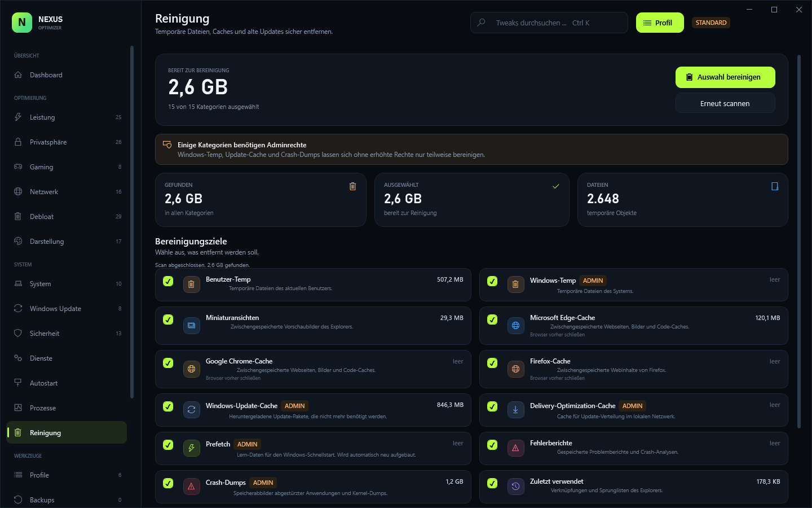Uncheck the Windows-Temp checkbox
This screenshot has width=812, height=508.
pos(492,281)
